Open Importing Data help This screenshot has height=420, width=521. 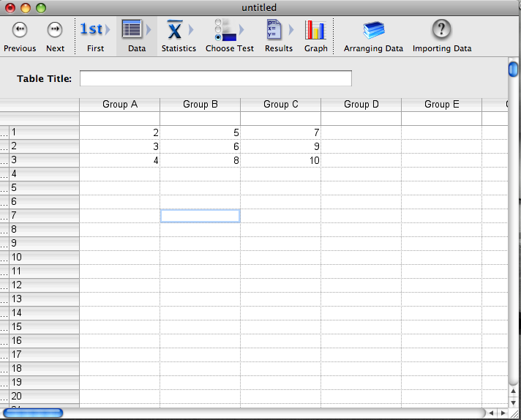441,30
